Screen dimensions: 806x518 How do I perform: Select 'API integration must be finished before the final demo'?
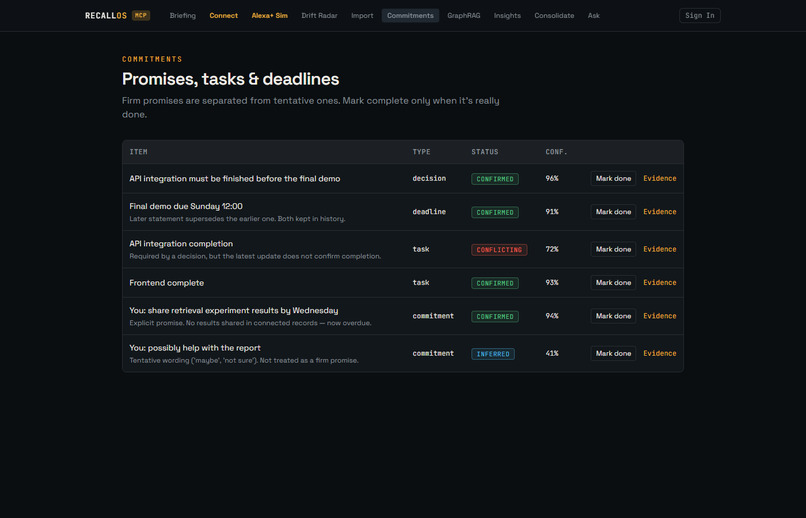(x=234, y=179)
